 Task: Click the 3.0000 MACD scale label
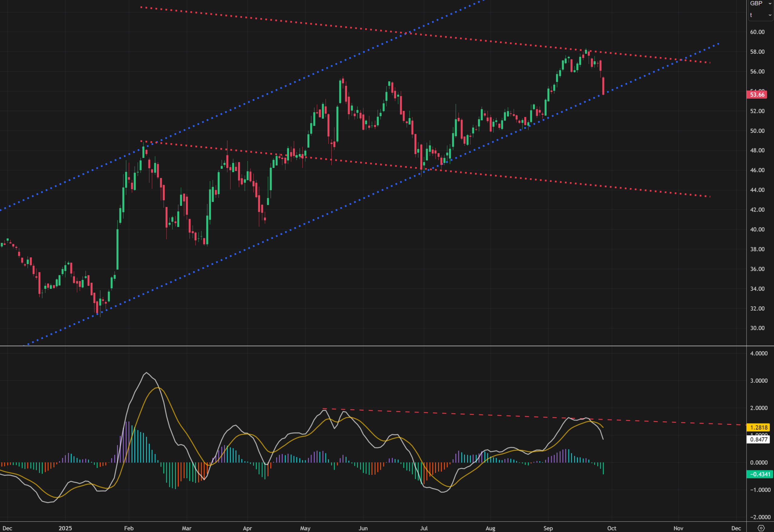[x=759, y=381]
